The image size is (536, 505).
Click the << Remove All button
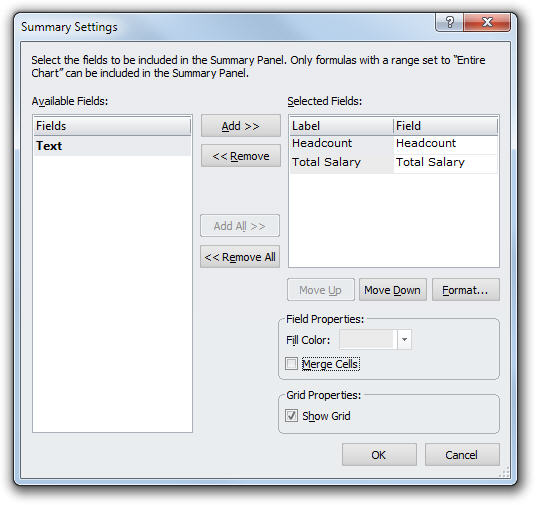[x=240, y=256]
